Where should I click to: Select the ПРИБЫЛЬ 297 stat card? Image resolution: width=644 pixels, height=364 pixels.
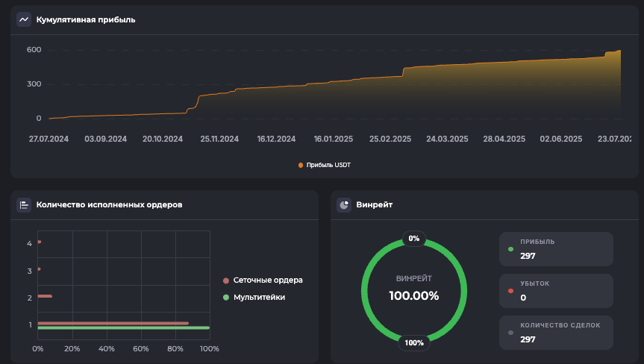556,249
